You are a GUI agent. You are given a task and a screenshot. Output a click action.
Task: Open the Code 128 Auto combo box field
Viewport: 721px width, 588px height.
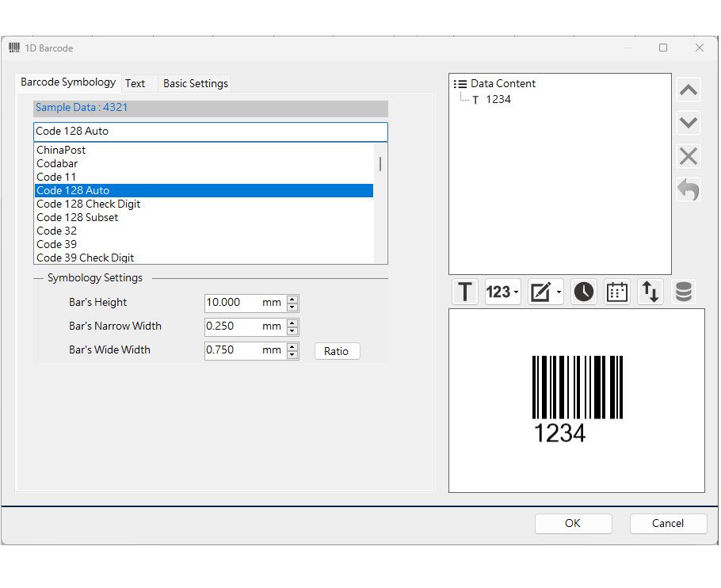[x=209, y=132]
